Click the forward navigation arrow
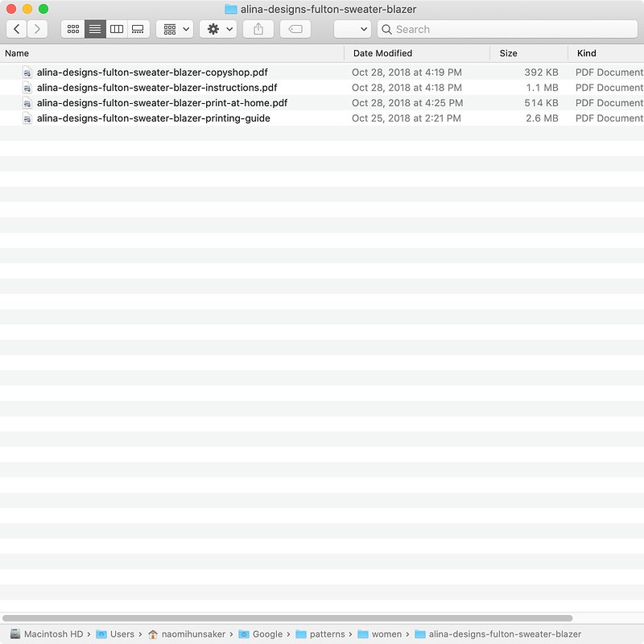 (37, 29)
